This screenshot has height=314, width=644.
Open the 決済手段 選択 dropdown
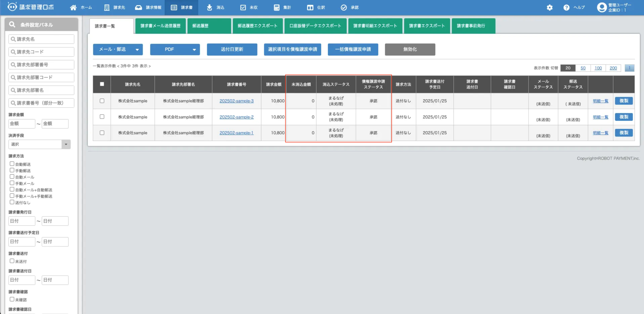pos(40,144)
